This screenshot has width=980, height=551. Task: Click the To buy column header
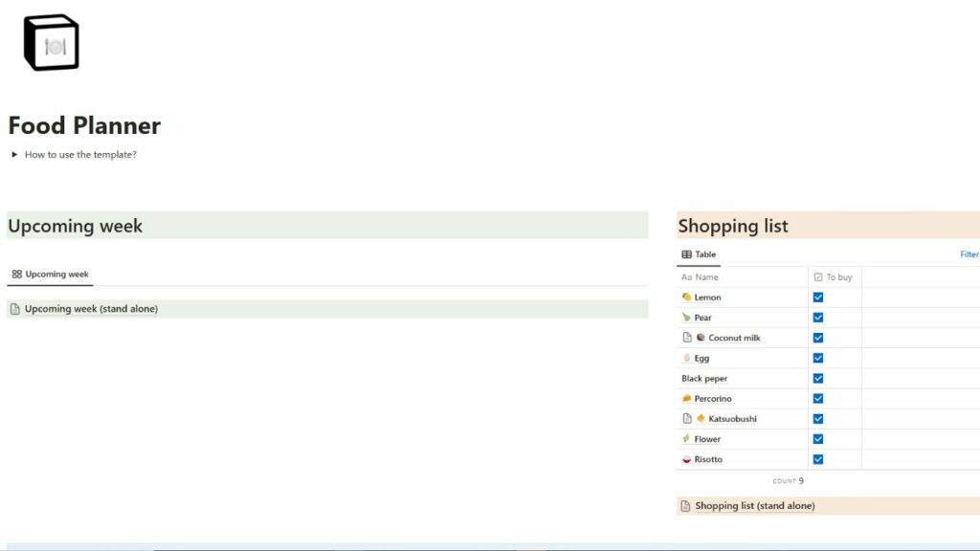coord(835,276)
